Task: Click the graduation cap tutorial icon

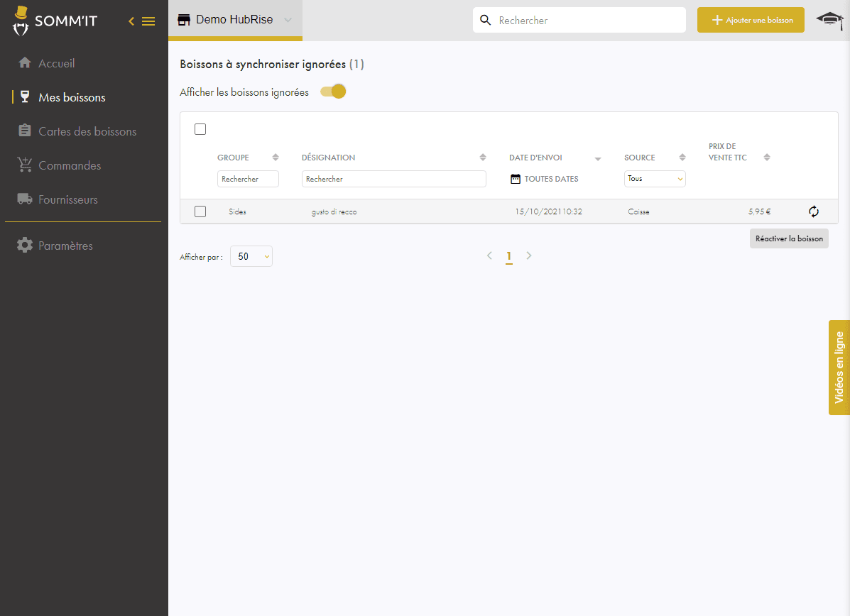Action: (x=829, y=20)
